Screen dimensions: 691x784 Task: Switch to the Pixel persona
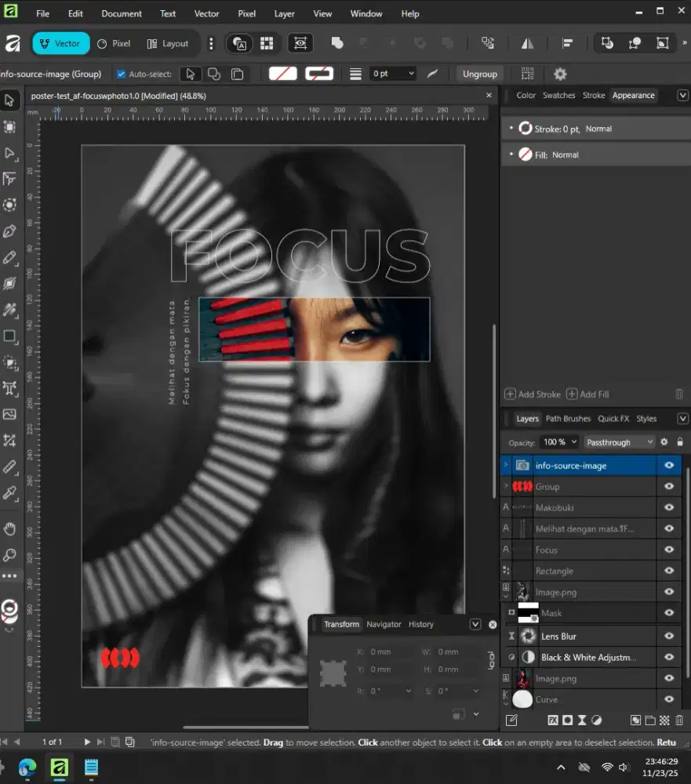point(114,43)
